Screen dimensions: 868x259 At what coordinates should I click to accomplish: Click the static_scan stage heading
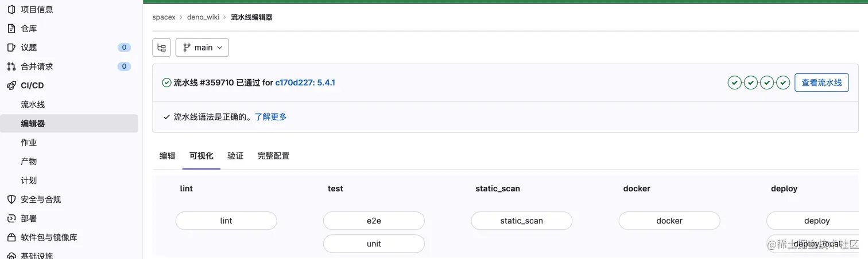pos(498,189)
